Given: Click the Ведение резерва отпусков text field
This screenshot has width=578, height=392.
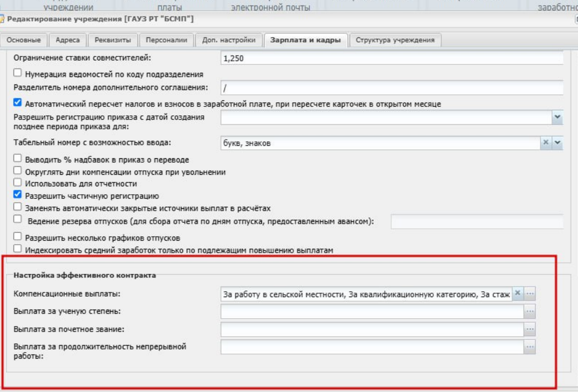Looking at the screenshot, I should [477, 221].
